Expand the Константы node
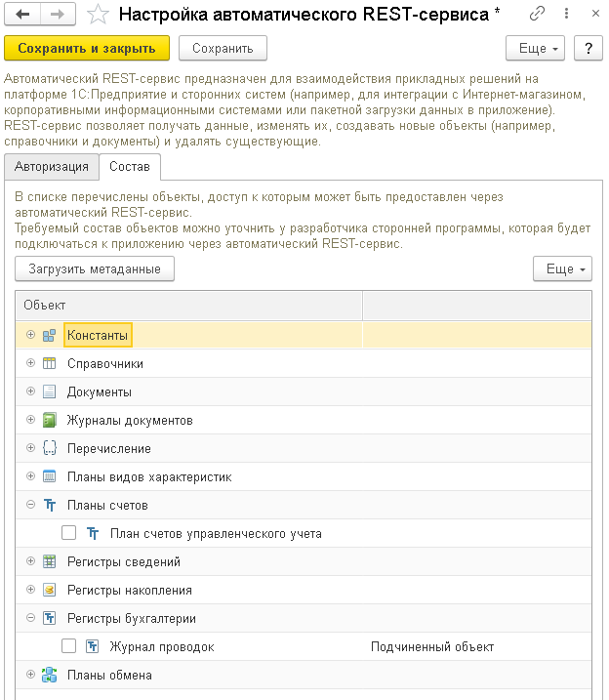The width and height of the screenshot is (609, 700). pyautogui.click(x=30, y=334)
